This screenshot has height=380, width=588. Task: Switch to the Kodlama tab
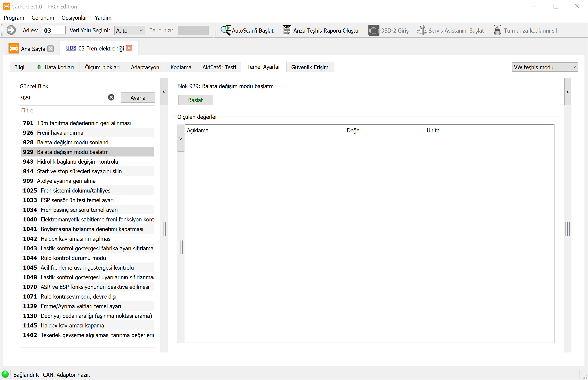click(x=181, y=67)
